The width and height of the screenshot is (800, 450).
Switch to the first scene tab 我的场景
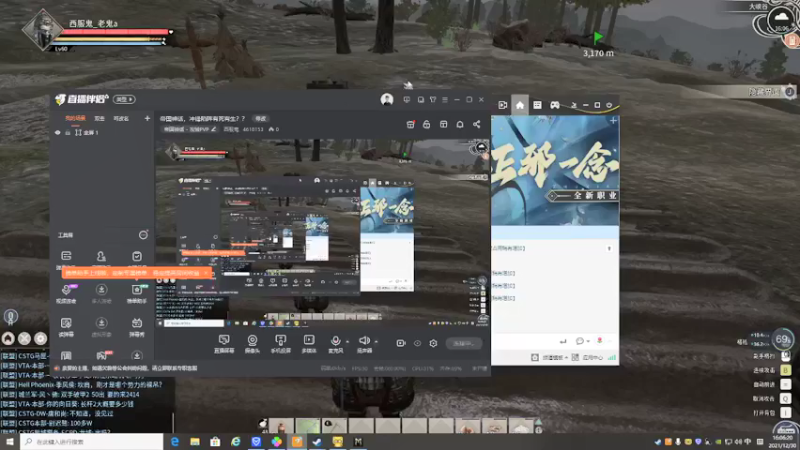[75, 118]
